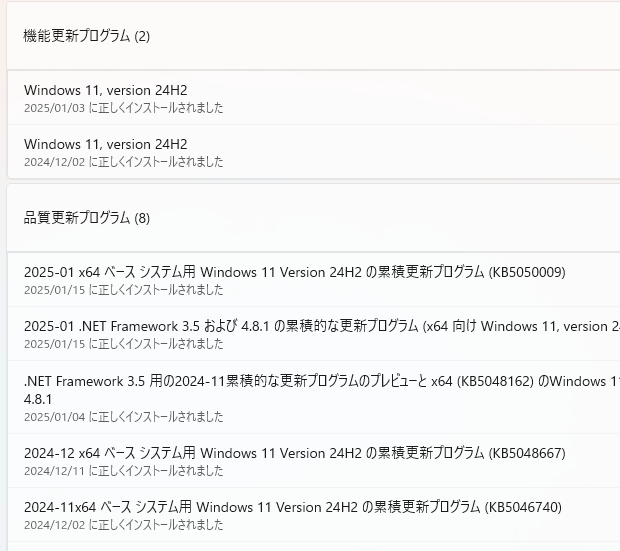Click the 2025/01/04 に正しくインストールされました status text
Screen dimensions: 620x551
[x=123, y=417]
